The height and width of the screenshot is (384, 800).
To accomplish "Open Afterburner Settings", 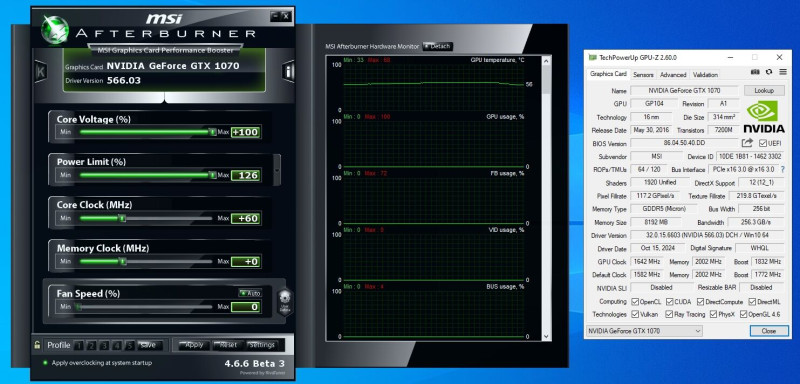I will tap(262, 345).
